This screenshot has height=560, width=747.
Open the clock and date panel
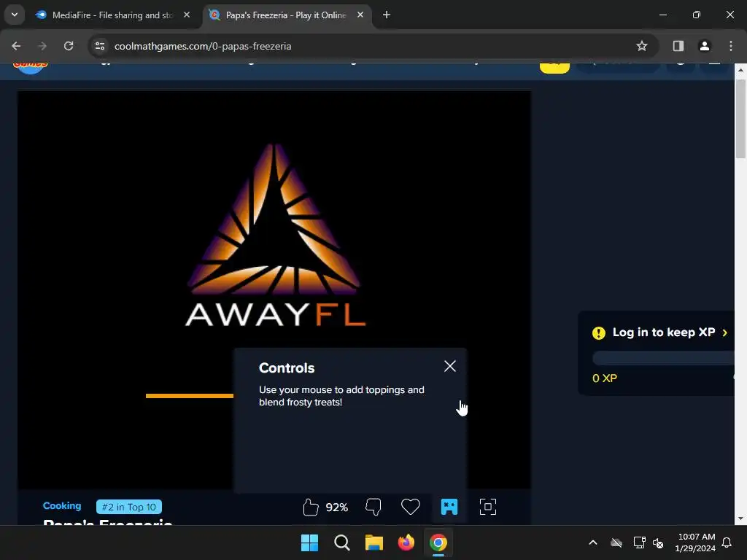(x=695, y=542)
